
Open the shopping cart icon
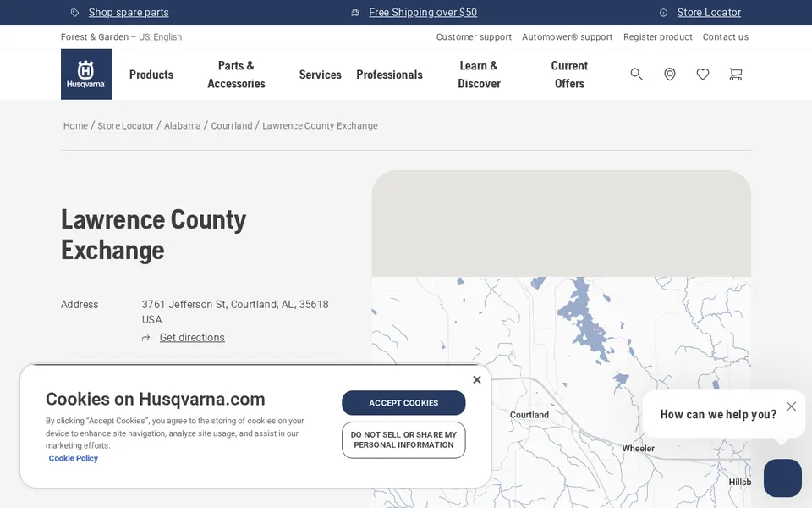(735, 75)
